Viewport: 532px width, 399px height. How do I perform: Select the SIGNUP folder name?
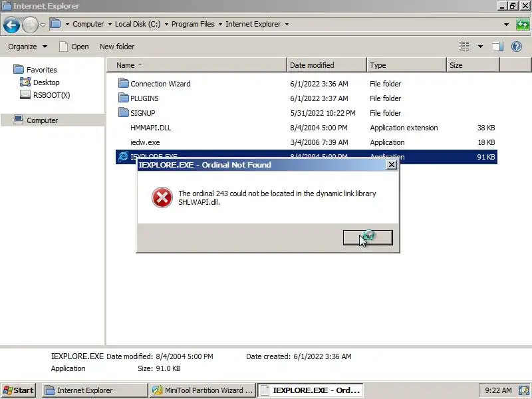pos(143,113)
